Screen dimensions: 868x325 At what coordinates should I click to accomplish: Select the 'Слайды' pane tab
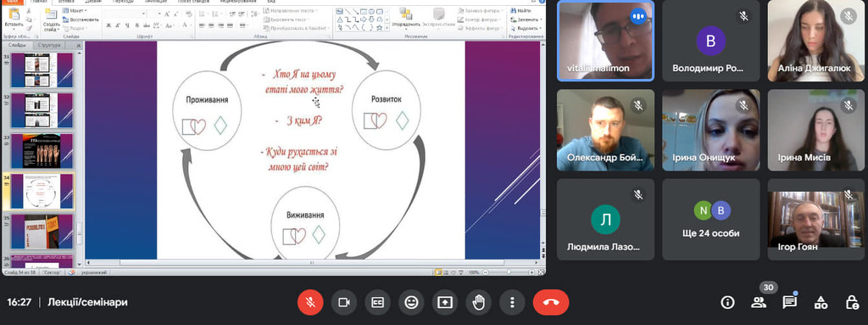17,46
